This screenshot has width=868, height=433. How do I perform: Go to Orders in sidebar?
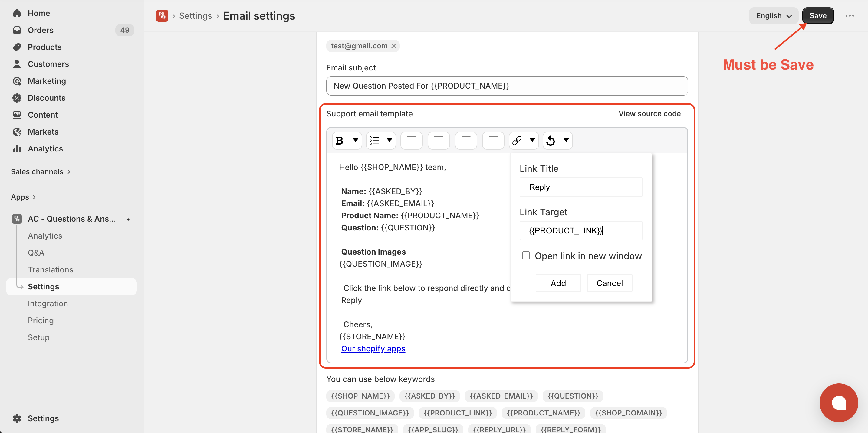tap(41, 30)
